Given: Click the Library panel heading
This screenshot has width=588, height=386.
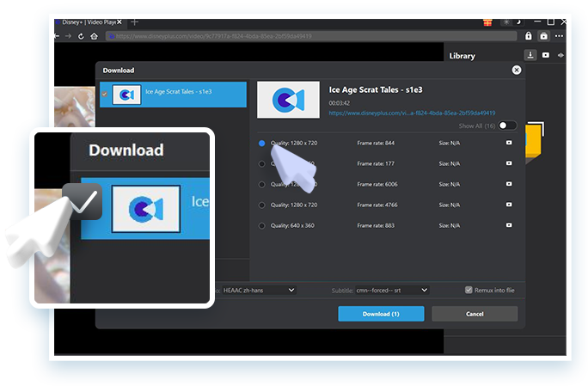Looking at the screenshot, I should pyautogui.click(x=462, y=56).
